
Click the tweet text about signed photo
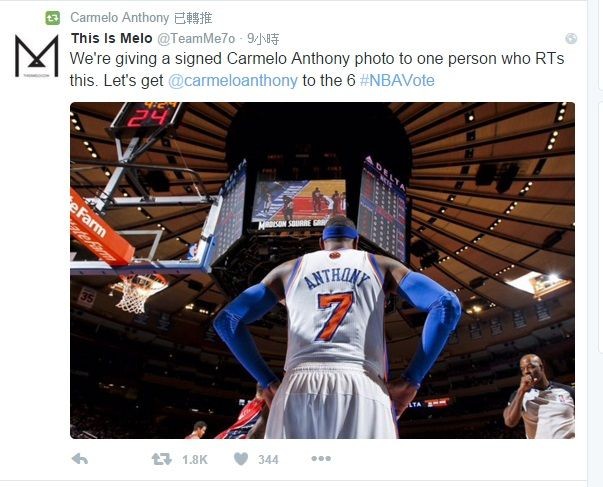(x=317, y=70)
